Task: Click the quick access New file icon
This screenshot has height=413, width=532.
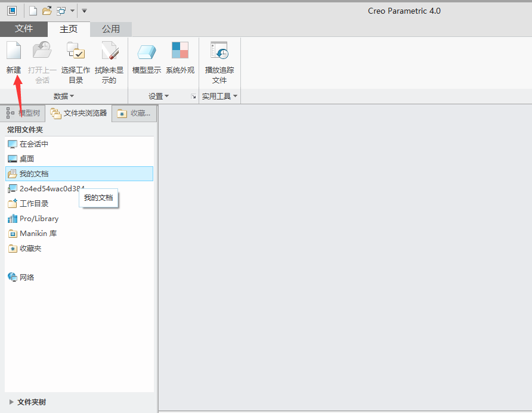Action: point(33,11)
